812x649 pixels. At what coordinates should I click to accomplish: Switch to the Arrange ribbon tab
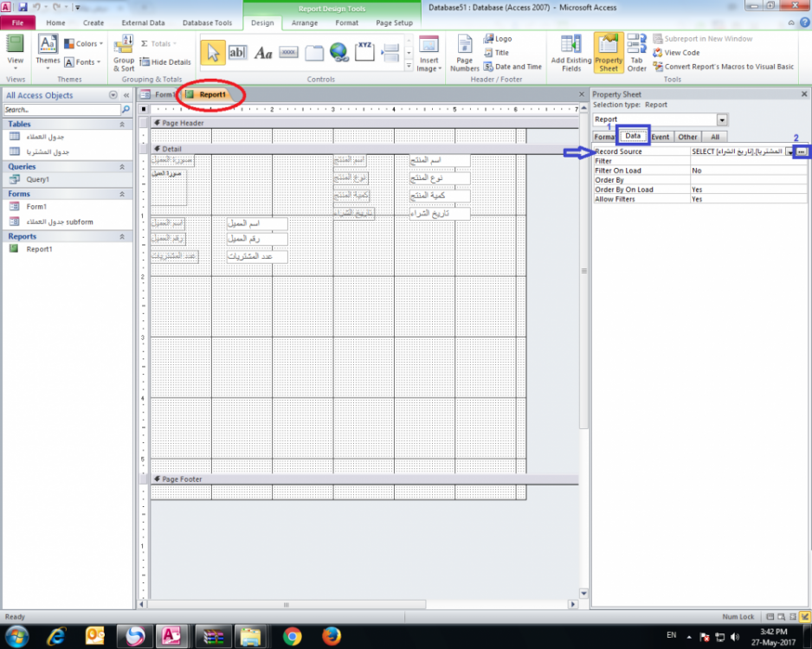coord(302,23)
